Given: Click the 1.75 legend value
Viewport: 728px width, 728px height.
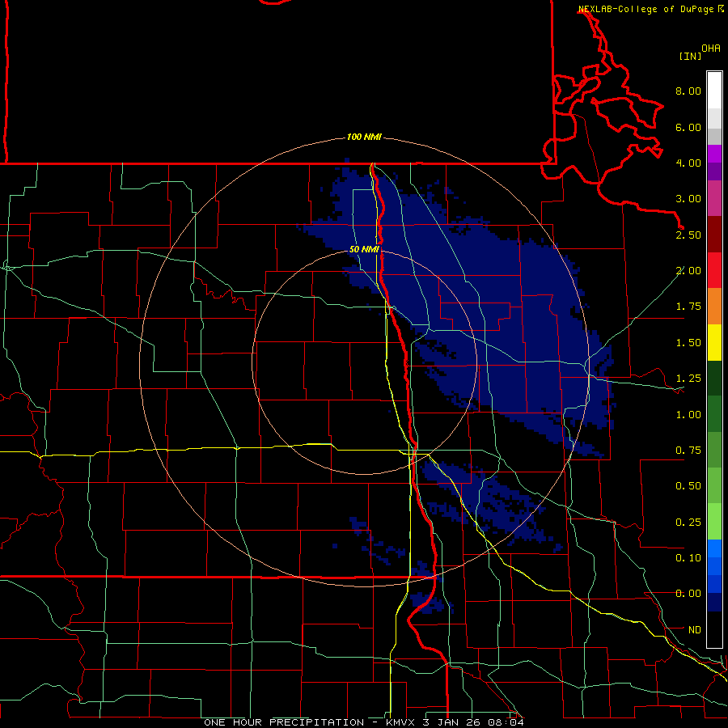Looking at the screenshot, I should point(688,307).
